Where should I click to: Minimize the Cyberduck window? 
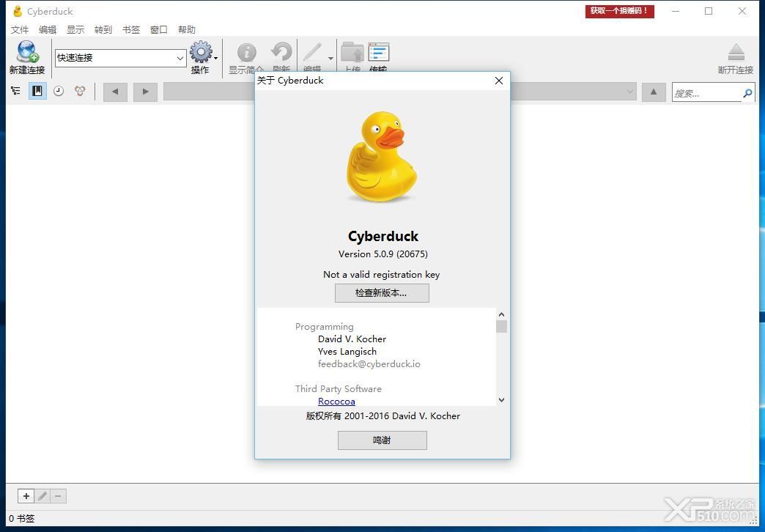pyautogui.click(x=676, y=11)
